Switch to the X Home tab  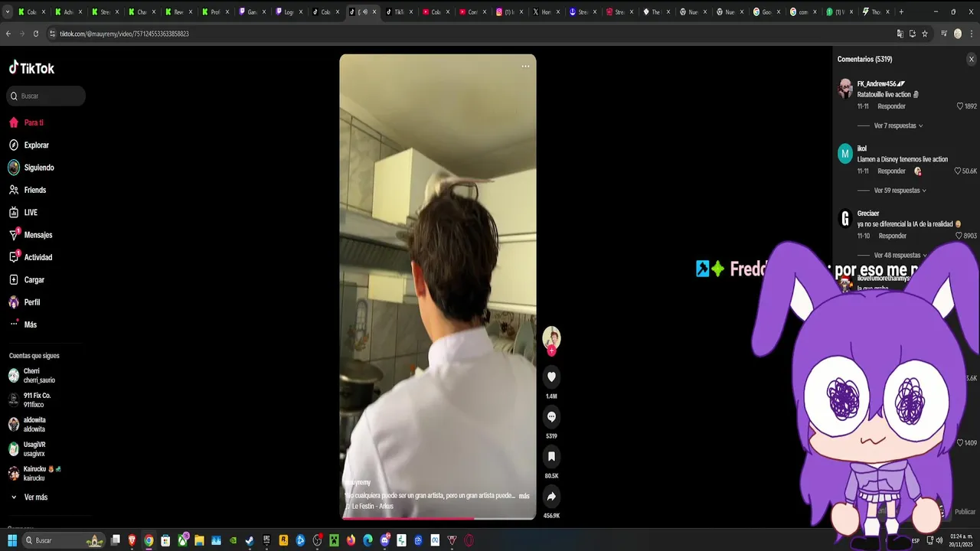coord(548,11)
